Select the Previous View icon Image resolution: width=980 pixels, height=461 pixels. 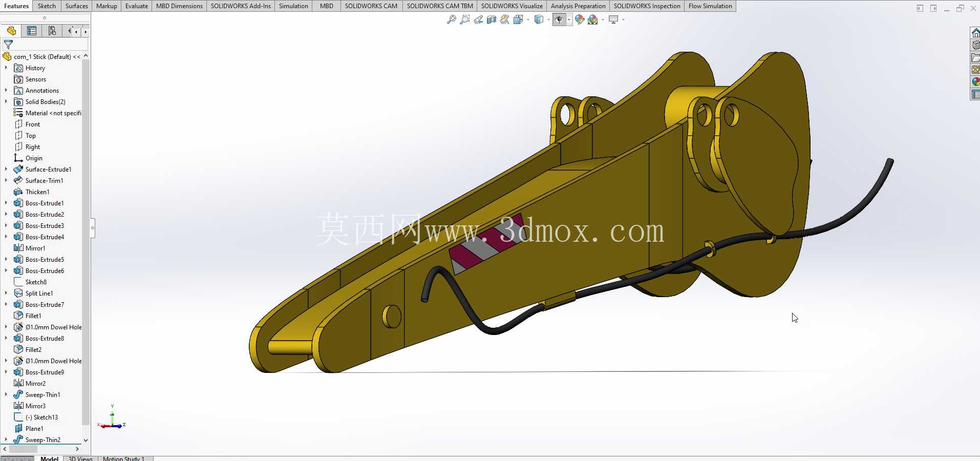478,19
